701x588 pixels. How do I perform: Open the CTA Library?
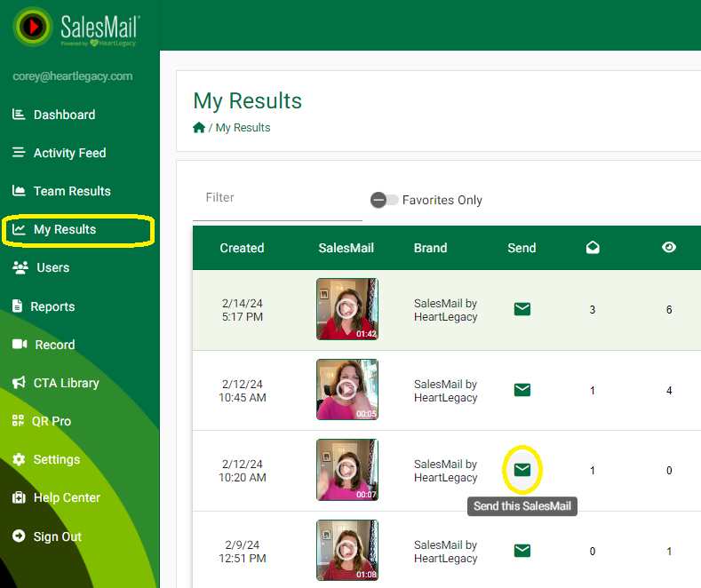(66, 383)
